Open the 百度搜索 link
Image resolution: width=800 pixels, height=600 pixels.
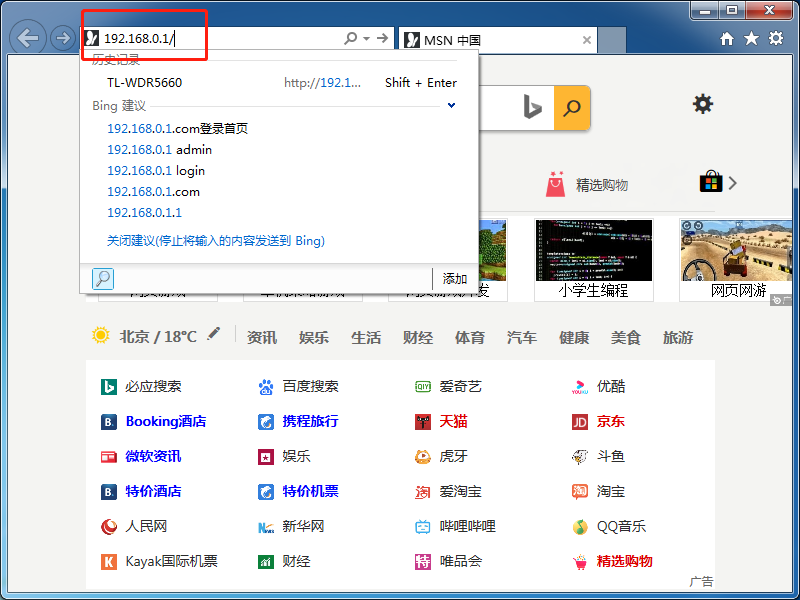coord(298,387)
